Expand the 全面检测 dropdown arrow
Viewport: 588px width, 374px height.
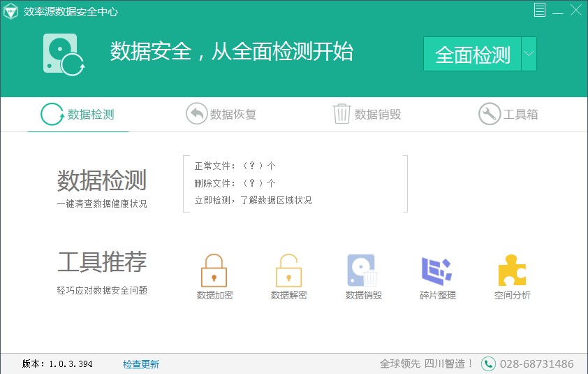pos(529,54)
